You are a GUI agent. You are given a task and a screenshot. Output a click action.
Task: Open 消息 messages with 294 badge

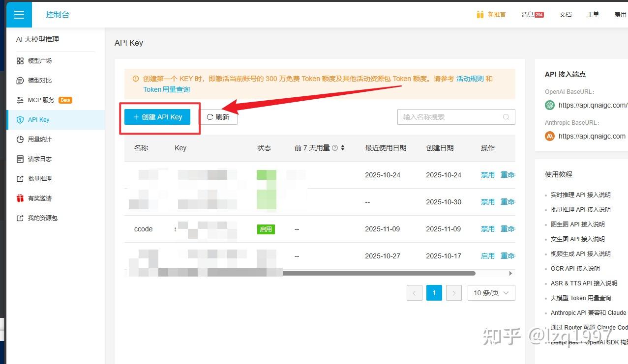tap(533, 15)
